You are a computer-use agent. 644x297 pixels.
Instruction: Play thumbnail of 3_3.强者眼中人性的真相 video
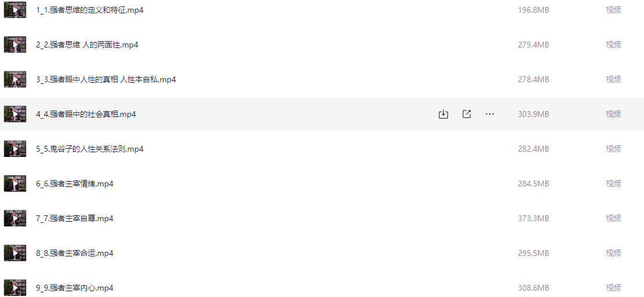(15, 79)
